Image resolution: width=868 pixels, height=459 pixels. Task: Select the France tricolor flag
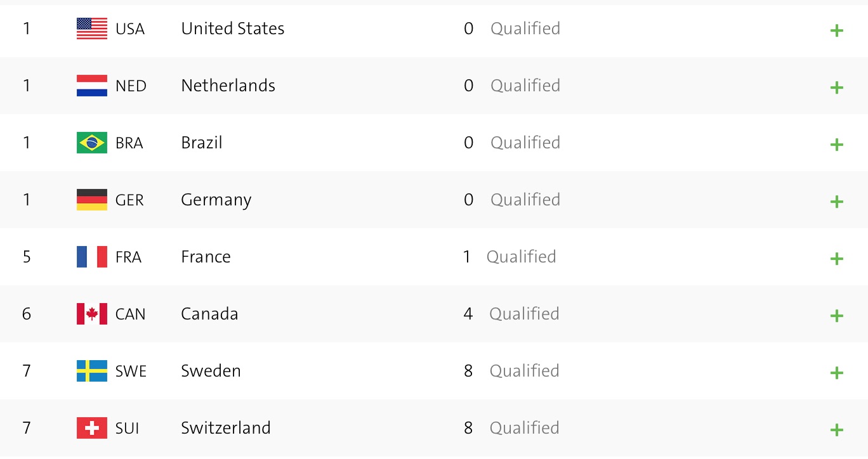[x=92, y=257]
